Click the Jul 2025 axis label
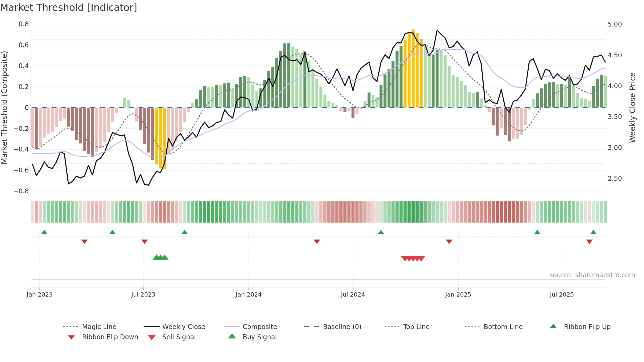The width and height of the screenshot is (644, 362). click(x=562, y=294)
